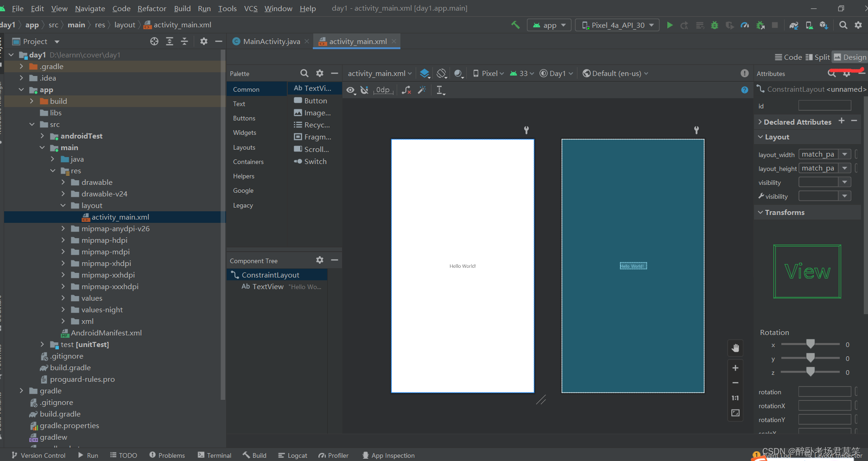This screenshot has width=868, height=461.
Task: Click the blue help question mark icon
Action: point(744,90)
